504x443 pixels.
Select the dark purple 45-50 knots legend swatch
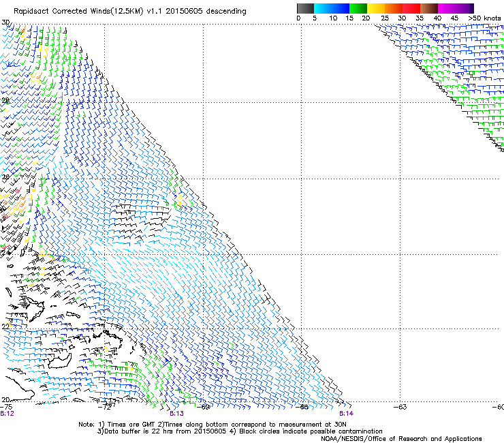coord(464,8)
